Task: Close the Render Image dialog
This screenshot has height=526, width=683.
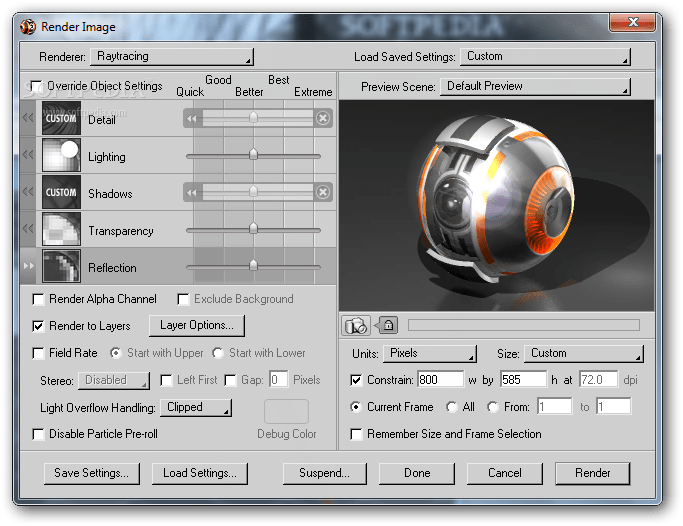Action: pos(632,22)
